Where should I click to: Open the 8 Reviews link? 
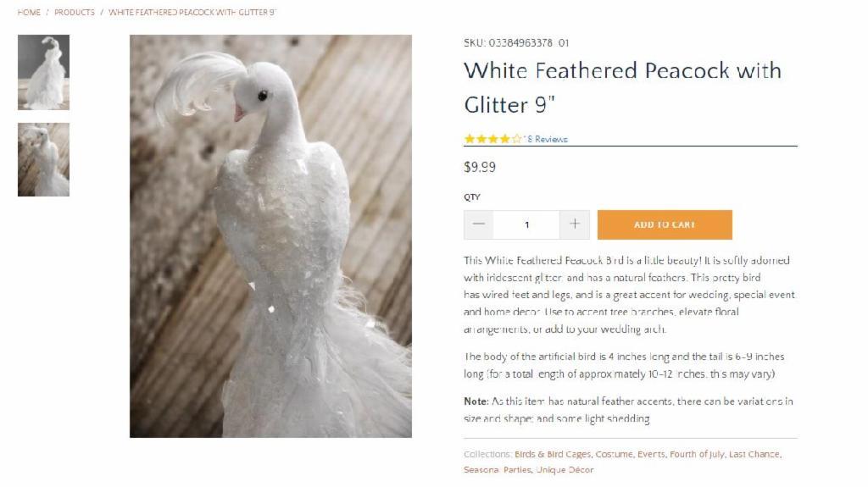coord(547,139)
